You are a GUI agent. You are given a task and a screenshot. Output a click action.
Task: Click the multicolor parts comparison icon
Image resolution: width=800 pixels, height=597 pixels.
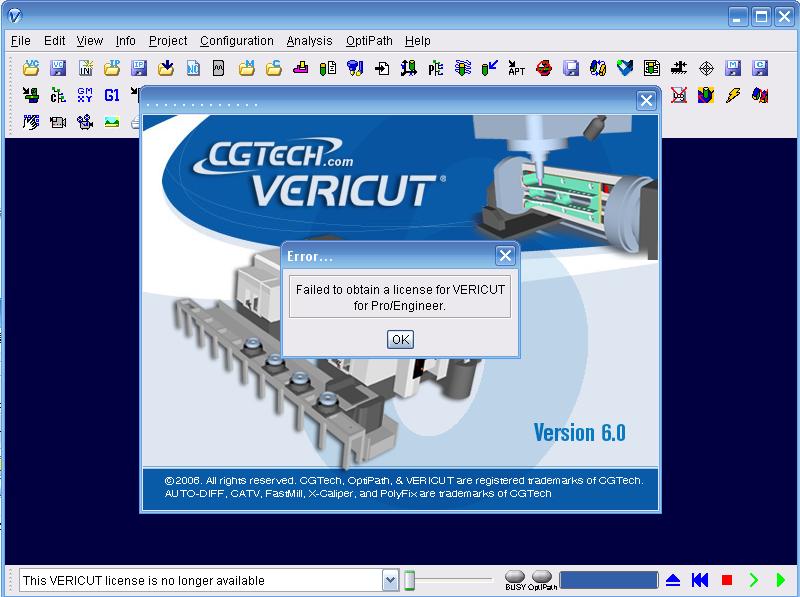tap(760, 95)
